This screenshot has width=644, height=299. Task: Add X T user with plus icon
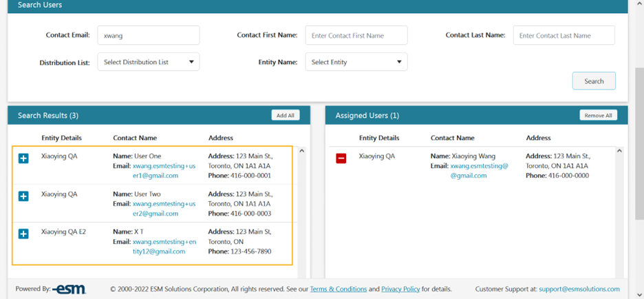23,234
